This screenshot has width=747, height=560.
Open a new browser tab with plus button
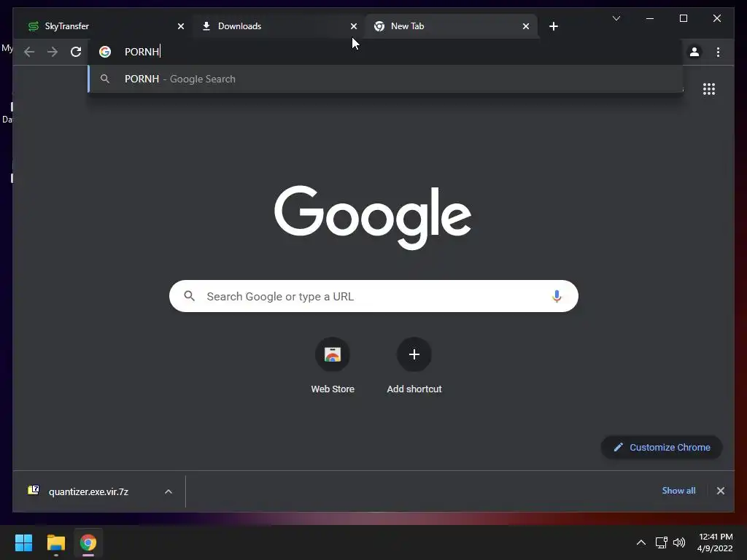pyautogui.click(x=553, y=26)
